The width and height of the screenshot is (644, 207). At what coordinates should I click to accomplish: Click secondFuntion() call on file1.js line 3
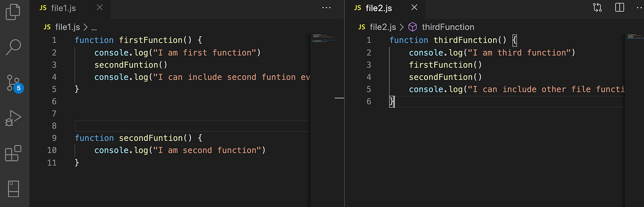coord(131,65)
